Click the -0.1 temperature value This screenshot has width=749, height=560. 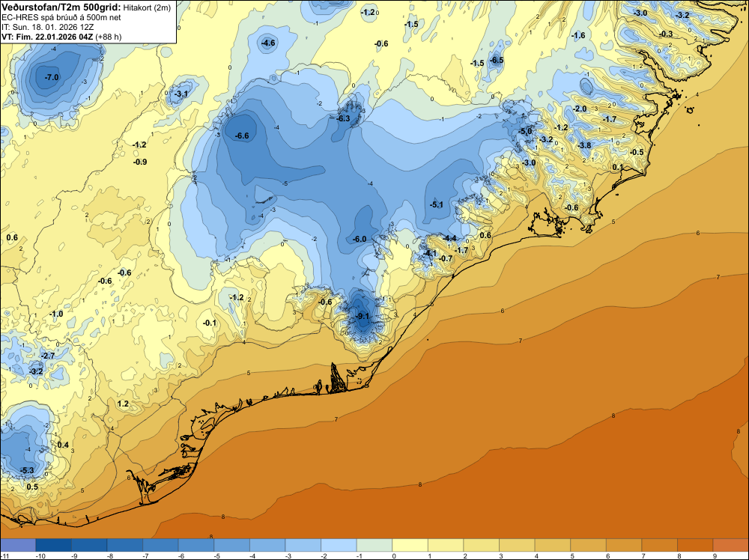point(210,323)
